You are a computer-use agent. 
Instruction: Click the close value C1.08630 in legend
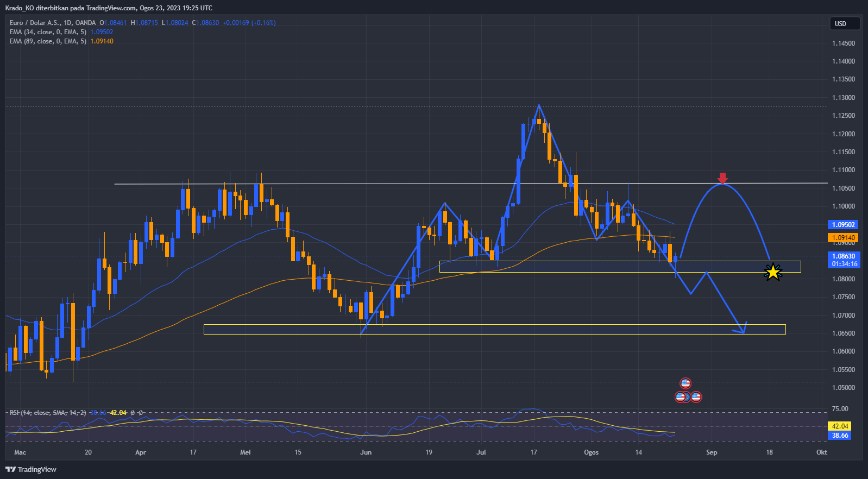click(x=205, y=23)
